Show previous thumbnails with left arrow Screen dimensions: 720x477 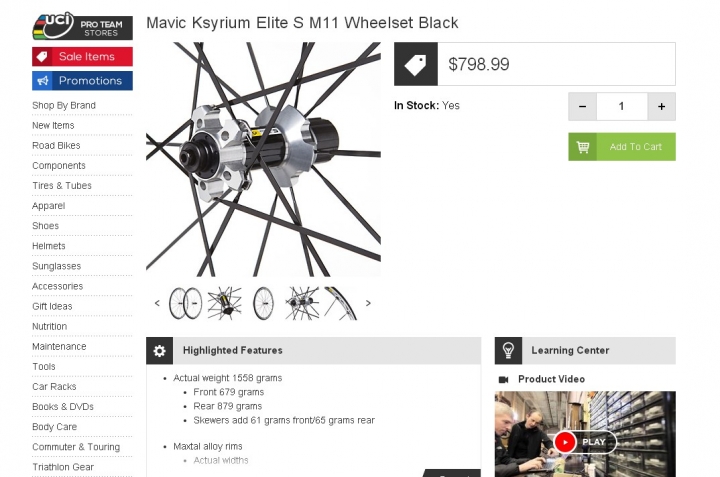click(x=157, y=303)
